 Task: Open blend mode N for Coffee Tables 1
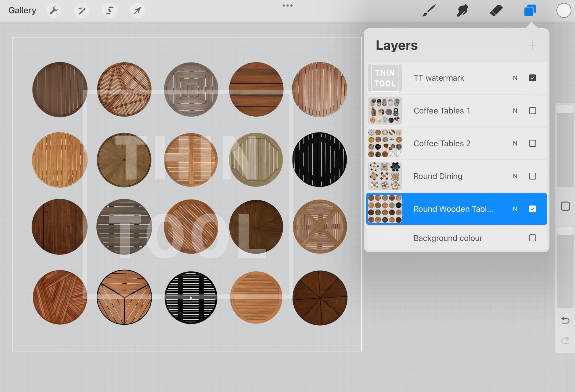[x=515, y=111]
